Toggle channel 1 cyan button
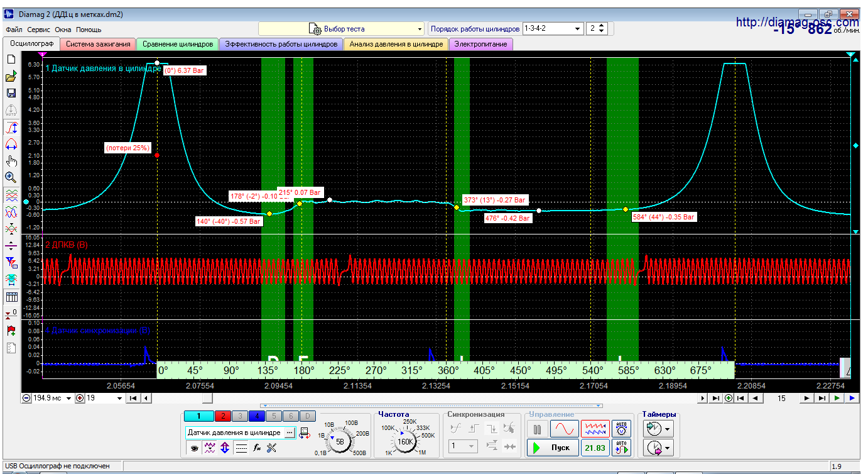This screenshot has width=868, height=474. [x=198, y=416]
